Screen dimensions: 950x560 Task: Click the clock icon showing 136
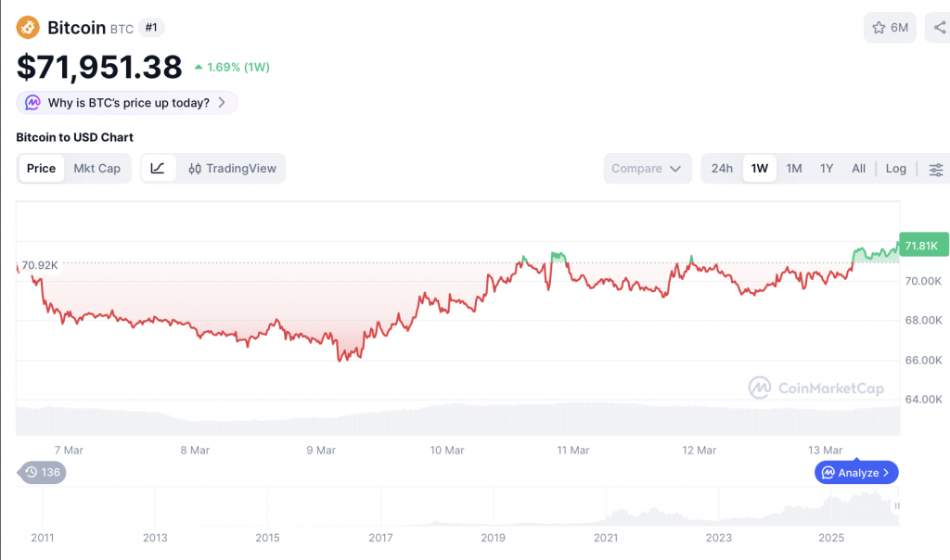pos(41,472)
